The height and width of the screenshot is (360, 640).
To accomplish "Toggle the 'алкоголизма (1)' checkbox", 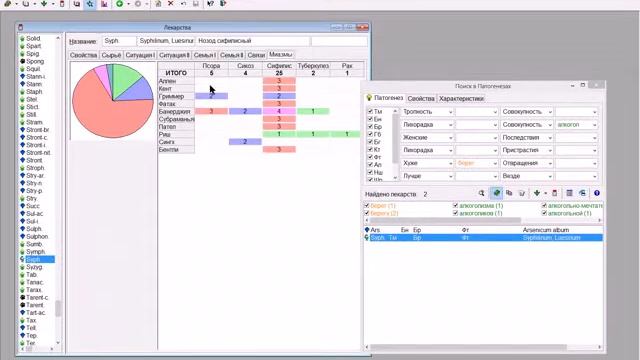I will 456,206.
